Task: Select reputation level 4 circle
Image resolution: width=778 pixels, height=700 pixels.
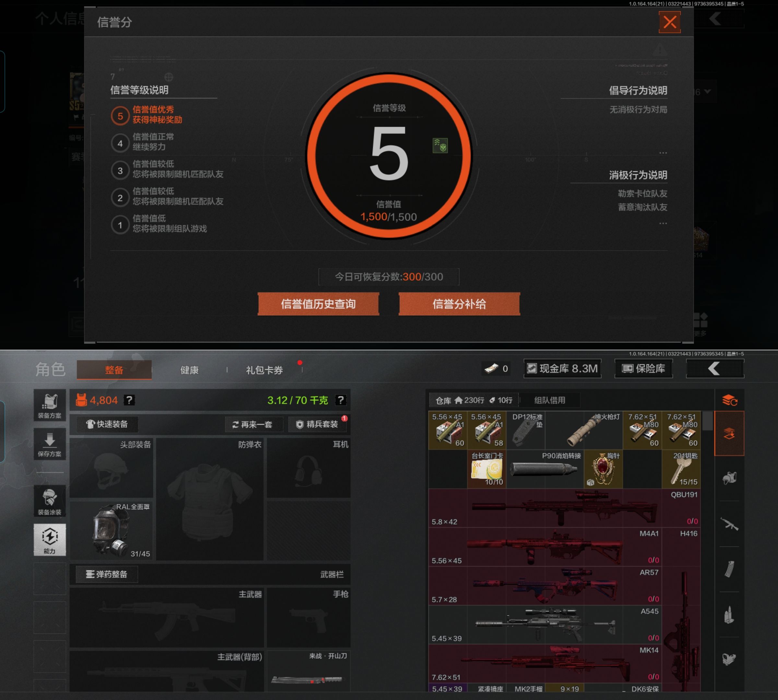Action: 120,143
